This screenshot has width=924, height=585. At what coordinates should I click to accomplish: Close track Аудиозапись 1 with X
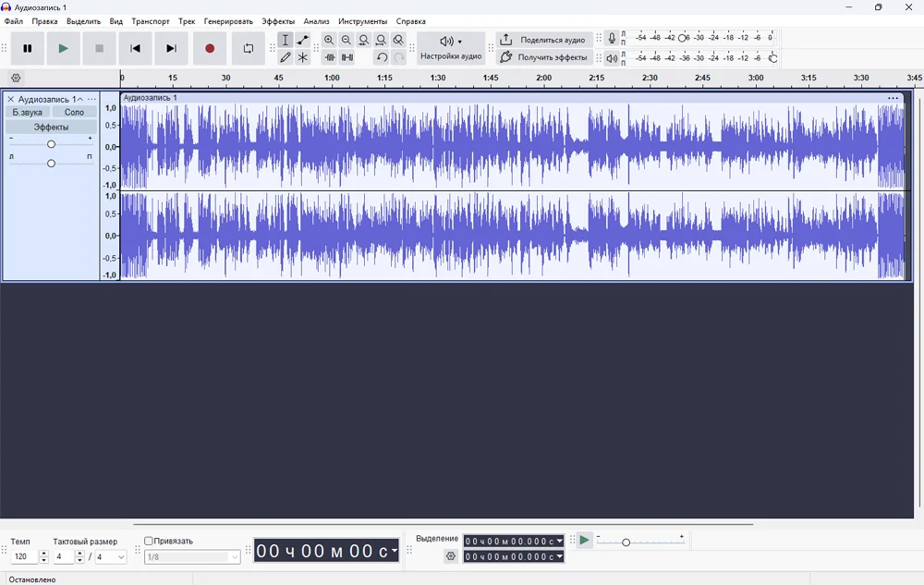[x=10, y=99]
